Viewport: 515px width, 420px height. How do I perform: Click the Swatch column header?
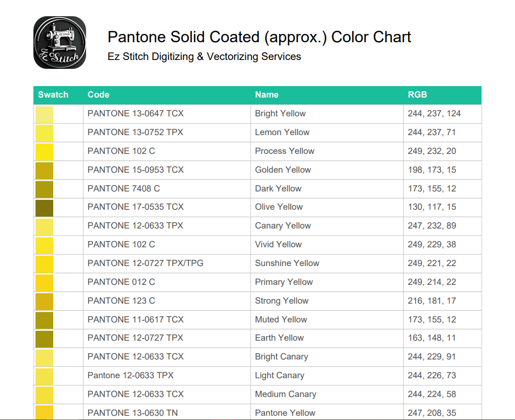[x=52, y=95]
